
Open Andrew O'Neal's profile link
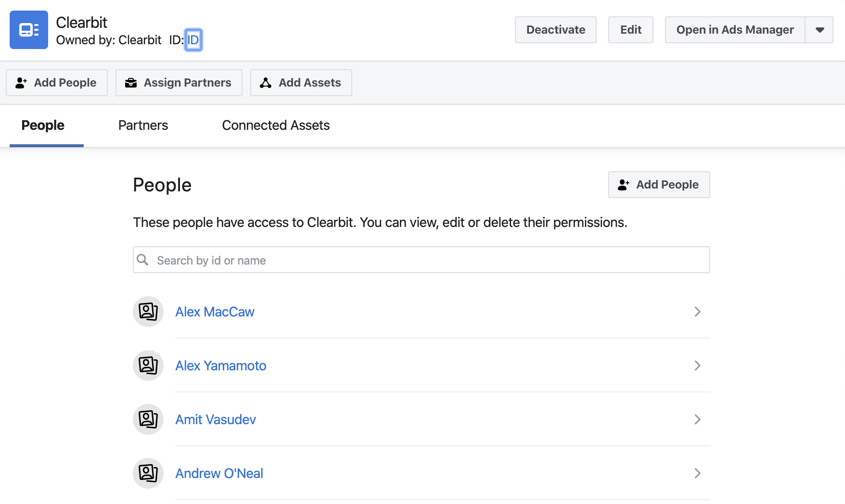point(219,473)
